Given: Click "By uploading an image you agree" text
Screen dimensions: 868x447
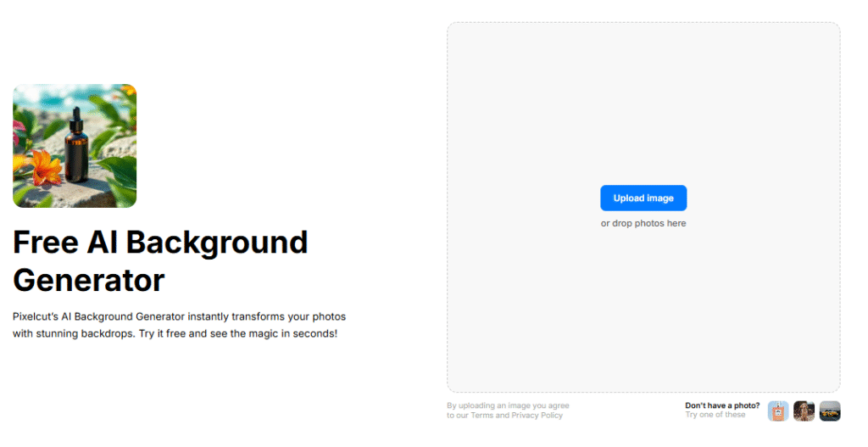Looking at the screenshot, I should (x=508, y=405).
